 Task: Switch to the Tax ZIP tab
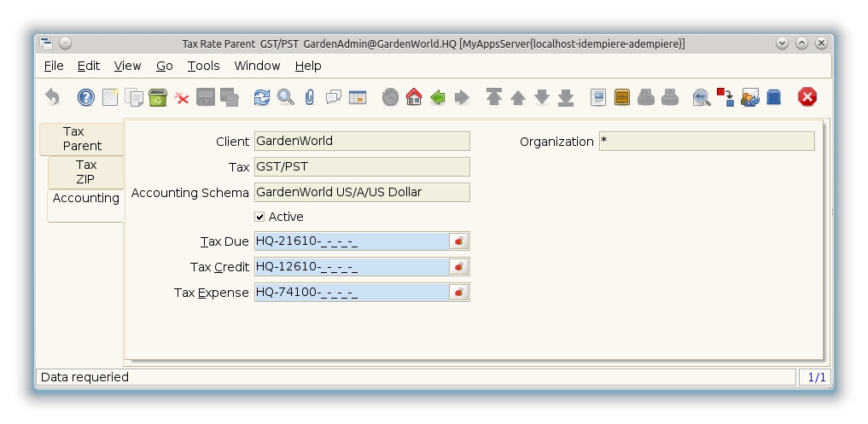click(x=85, y=172)
